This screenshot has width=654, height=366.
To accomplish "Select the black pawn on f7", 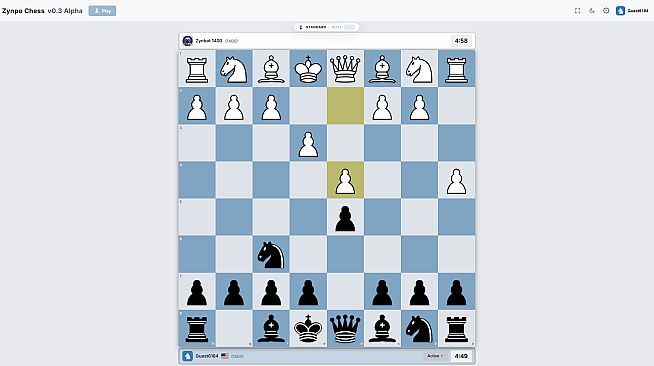I will pyautogui.click(x=271, y=293).
